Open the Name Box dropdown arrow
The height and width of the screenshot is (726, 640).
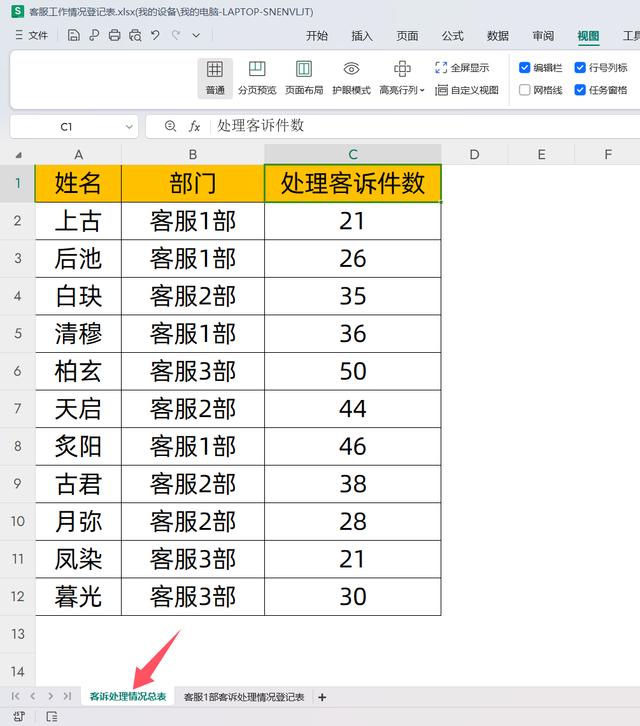pyautogui.click(x=130, y=127)
